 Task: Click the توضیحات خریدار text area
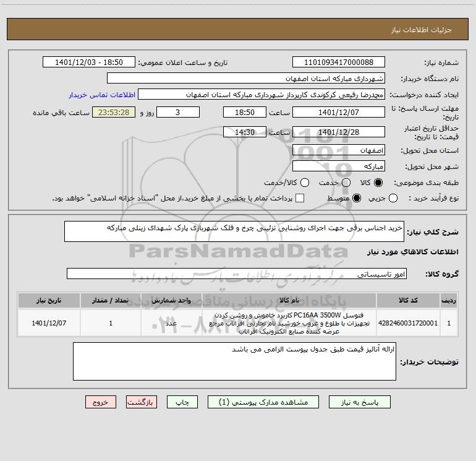click(234, 361)
